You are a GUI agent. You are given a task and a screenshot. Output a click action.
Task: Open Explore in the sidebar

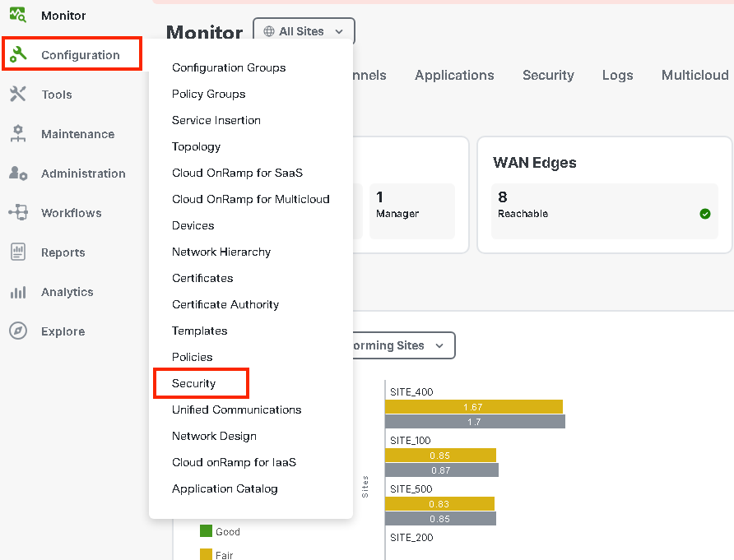[x=63, y=331]
